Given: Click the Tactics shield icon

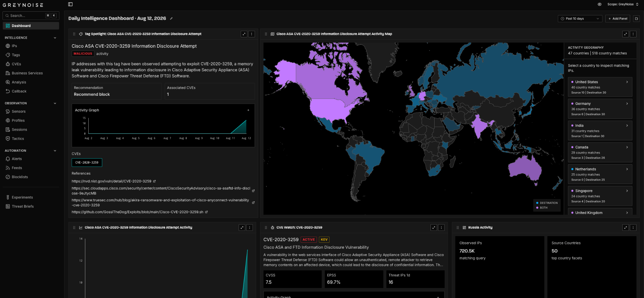Looking at the screenshot, I should [8, 139].
